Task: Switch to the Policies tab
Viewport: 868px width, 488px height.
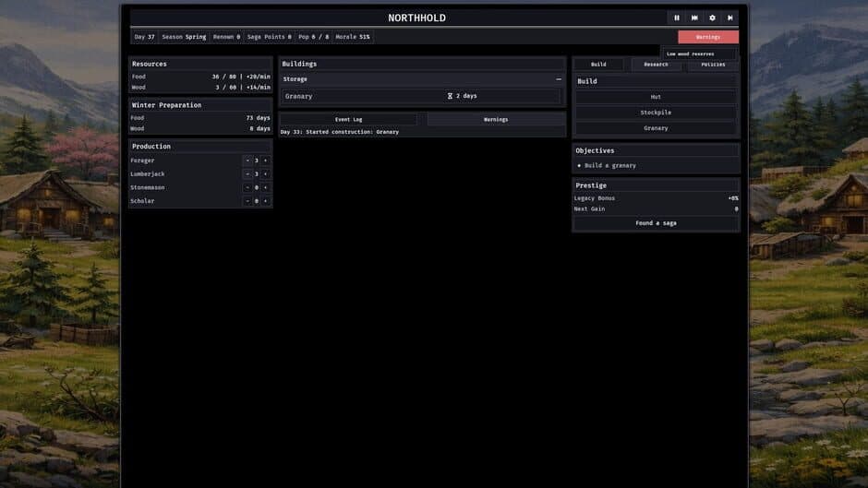Action: 713,65
